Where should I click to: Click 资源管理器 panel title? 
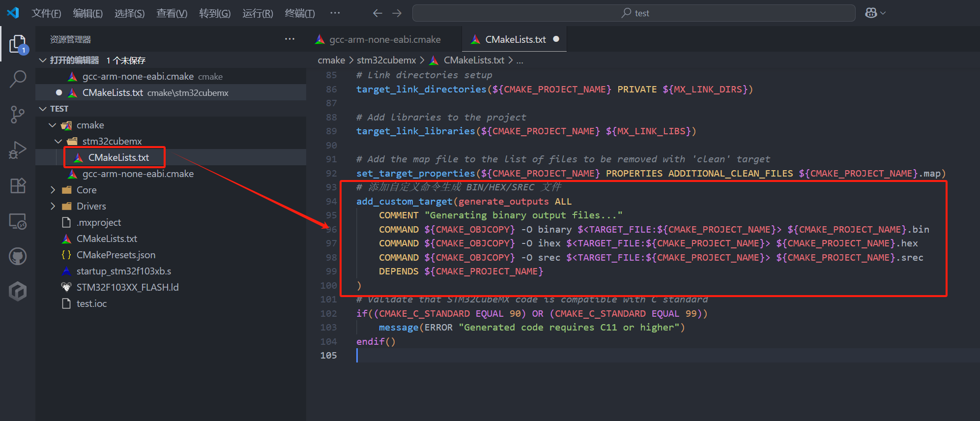point(70,39)
